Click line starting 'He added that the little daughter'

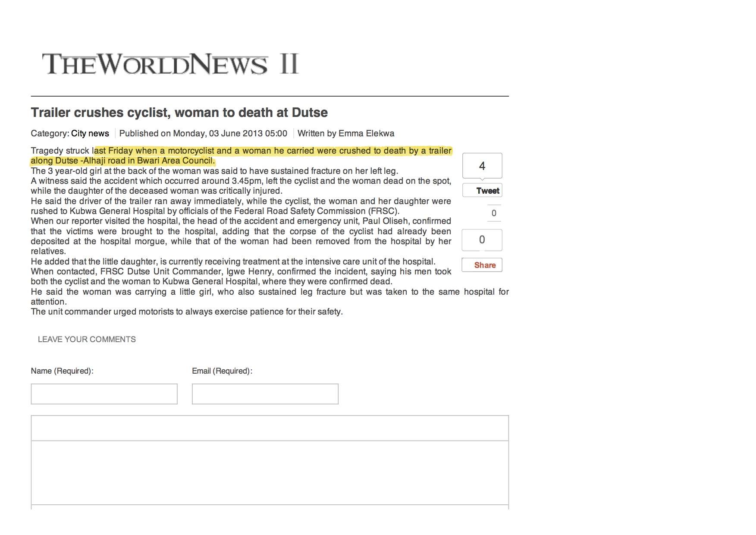(x=233, y=261)
